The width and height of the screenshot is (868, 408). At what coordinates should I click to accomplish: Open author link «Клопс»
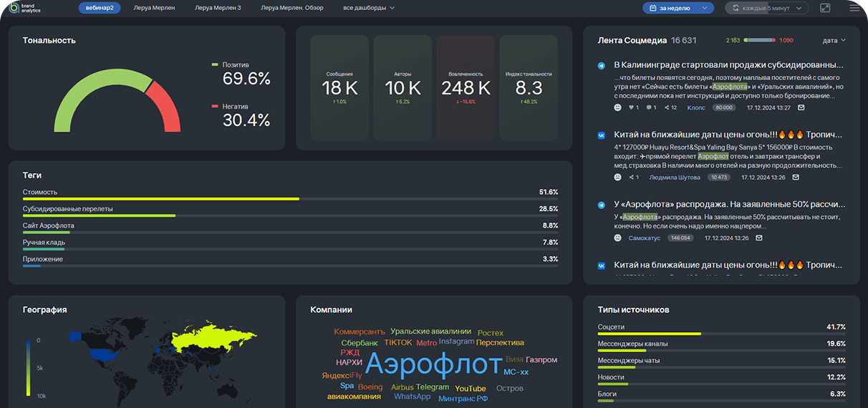(696, 107)
